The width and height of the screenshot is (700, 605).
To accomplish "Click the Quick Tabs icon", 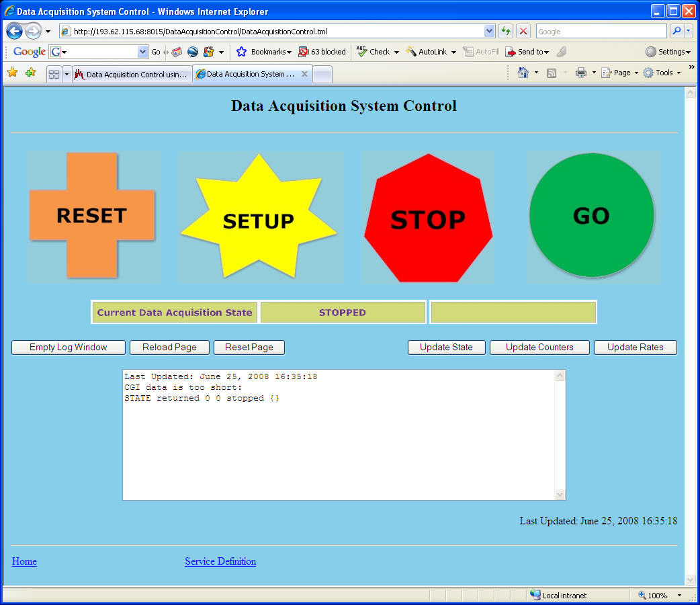I will (54, 75).
